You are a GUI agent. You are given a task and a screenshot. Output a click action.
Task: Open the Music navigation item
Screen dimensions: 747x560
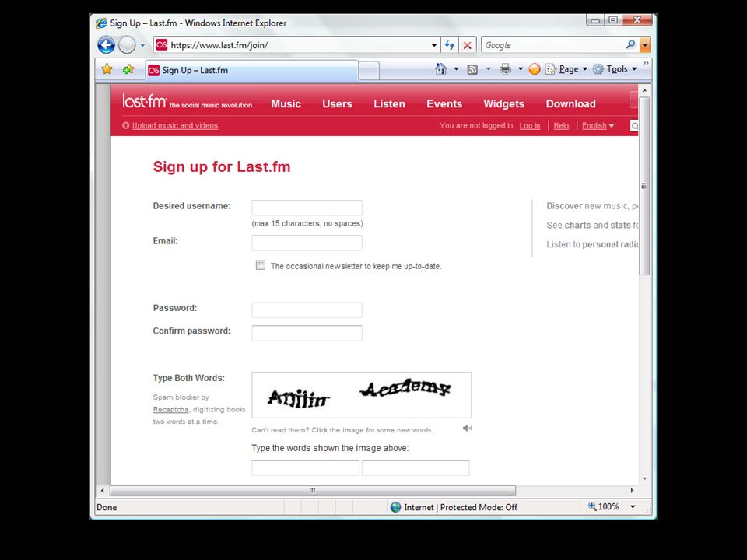tap(286, 103)
